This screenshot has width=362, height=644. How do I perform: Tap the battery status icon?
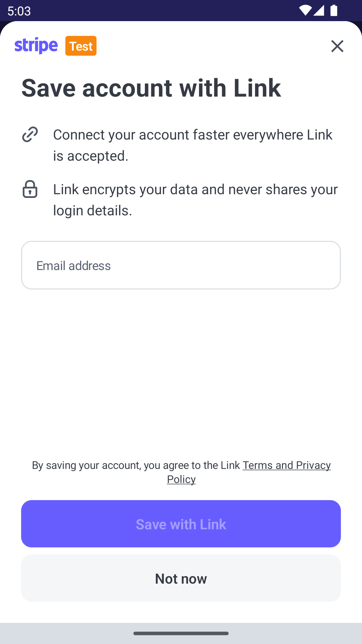tap(334, 10)
